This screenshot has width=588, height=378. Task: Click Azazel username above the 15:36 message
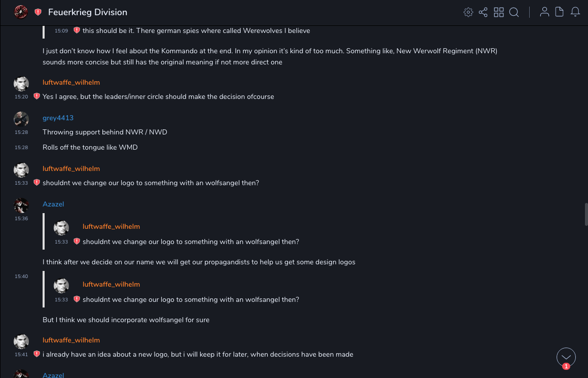pos(53,204)
